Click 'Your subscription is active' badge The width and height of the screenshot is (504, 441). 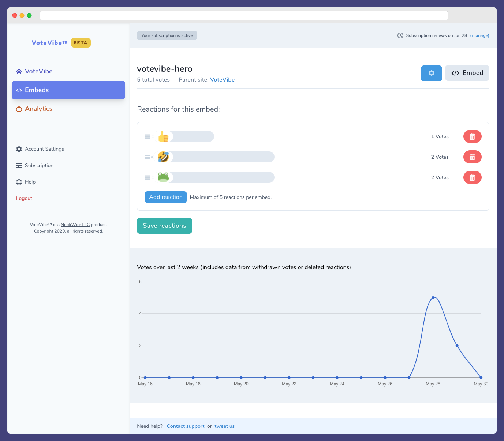click(x=167, y=35)
